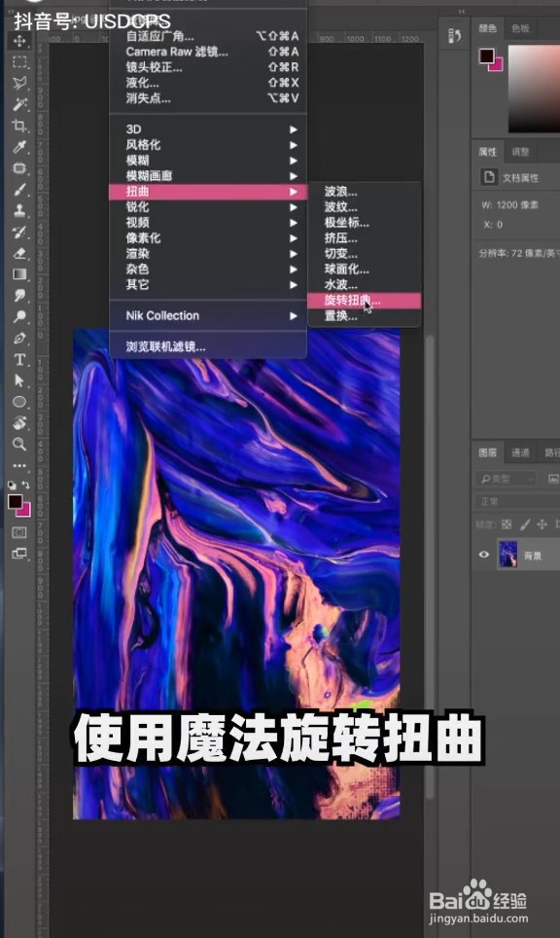Open the Edit Toolbar three-dots menu
Viewport: 560px width, 938px height.
click(19, 465)
